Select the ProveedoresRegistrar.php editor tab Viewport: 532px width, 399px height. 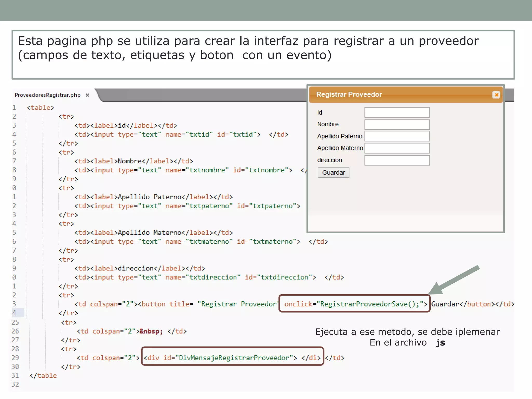[x=48, y=95]
